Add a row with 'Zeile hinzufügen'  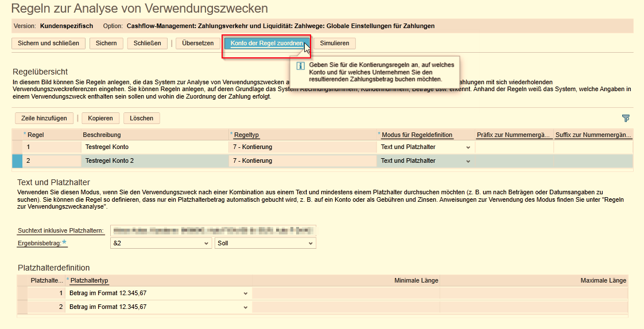(44, 118)
